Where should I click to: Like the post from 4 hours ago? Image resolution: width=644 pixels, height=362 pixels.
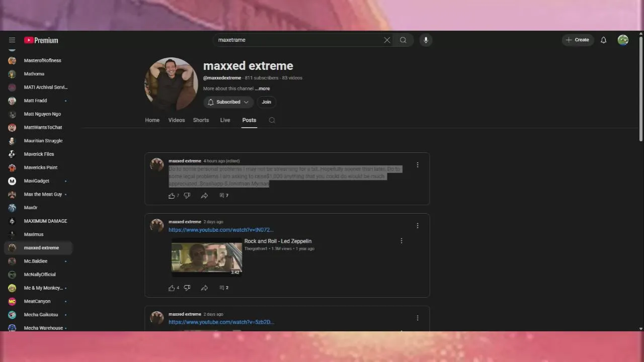pyautogui.click(x=172, y=196)
